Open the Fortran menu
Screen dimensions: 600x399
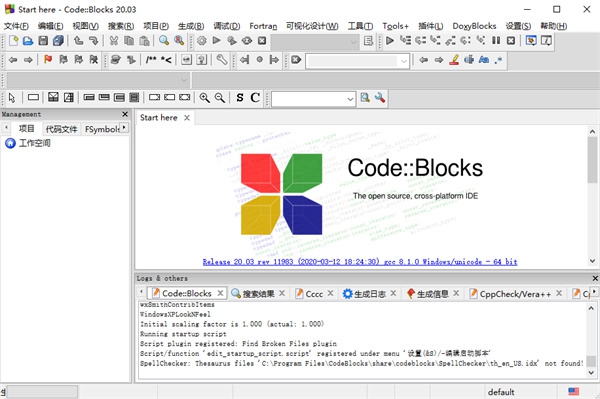click(x=263, y=26)
